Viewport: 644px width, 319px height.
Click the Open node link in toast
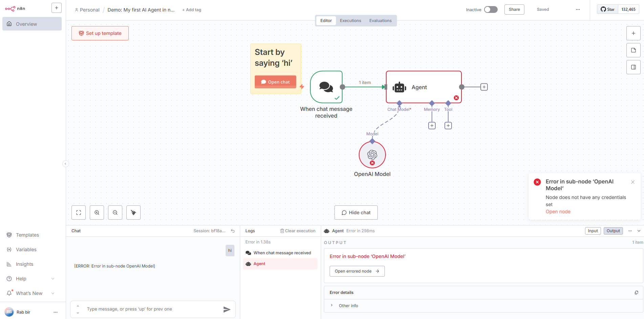coord(558,212)
